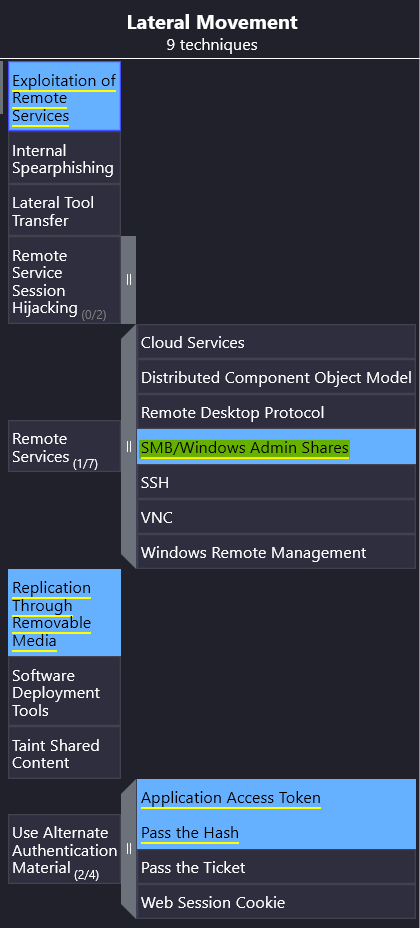The image size is (420, 928).
Task: Select Distributed Component Object Model sub-technique
Action: pos(276,377)
